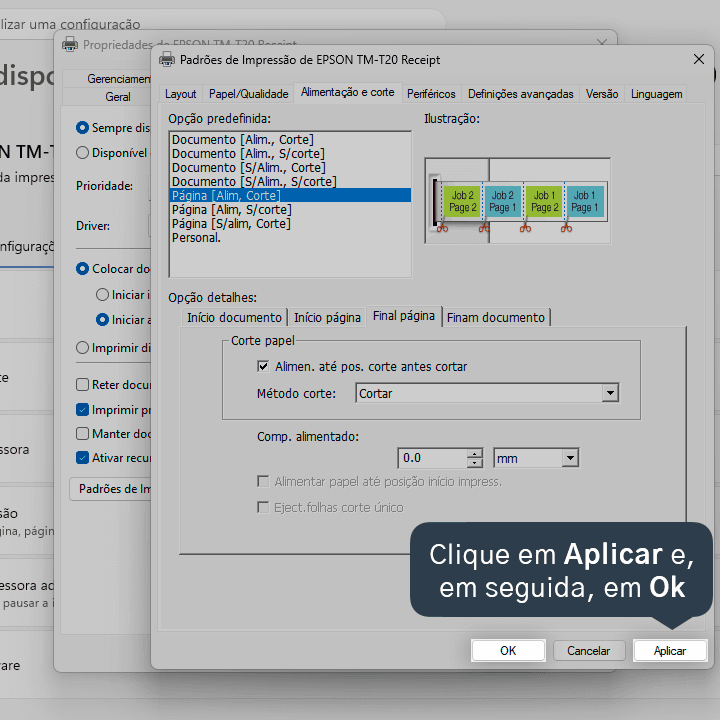The width and height of the screenshot is (720, 720).
Task: Select Sempre disponível radio in Propriedades window
Action: (82, 128)
